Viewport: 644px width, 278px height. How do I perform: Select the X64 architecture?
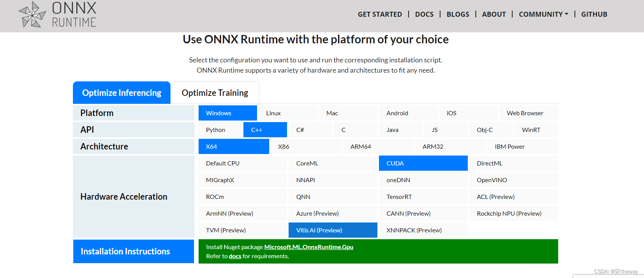234,146
